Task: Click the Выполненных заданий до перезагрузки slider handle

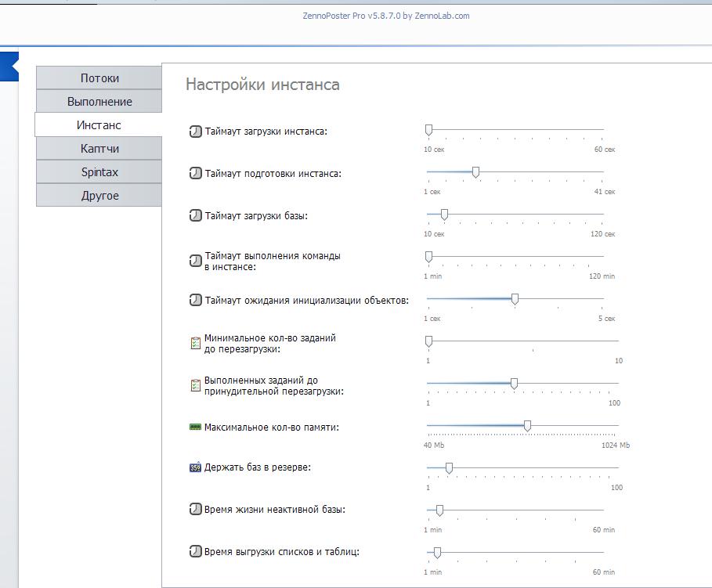Action: 514,384
